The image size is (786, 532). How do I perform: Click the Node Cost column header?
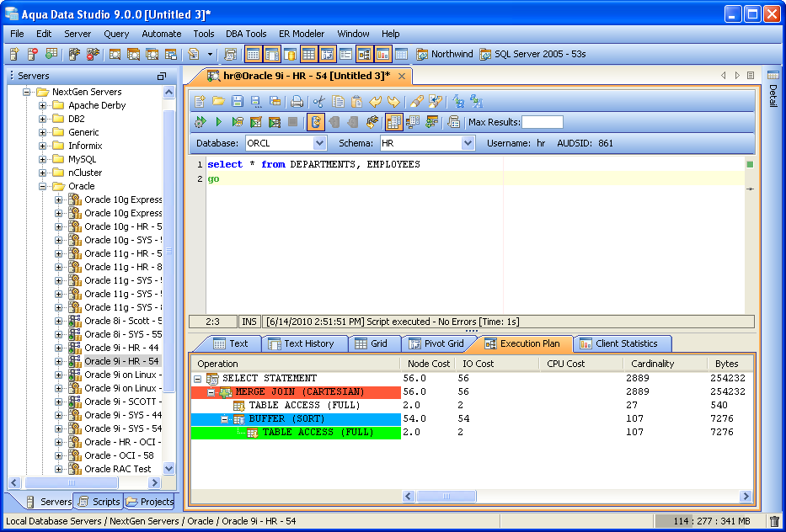(x=428, y=364)
